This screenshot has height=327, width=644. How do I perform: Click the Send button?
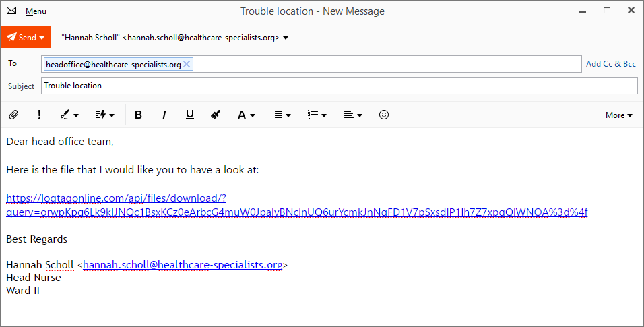(26, 38)
